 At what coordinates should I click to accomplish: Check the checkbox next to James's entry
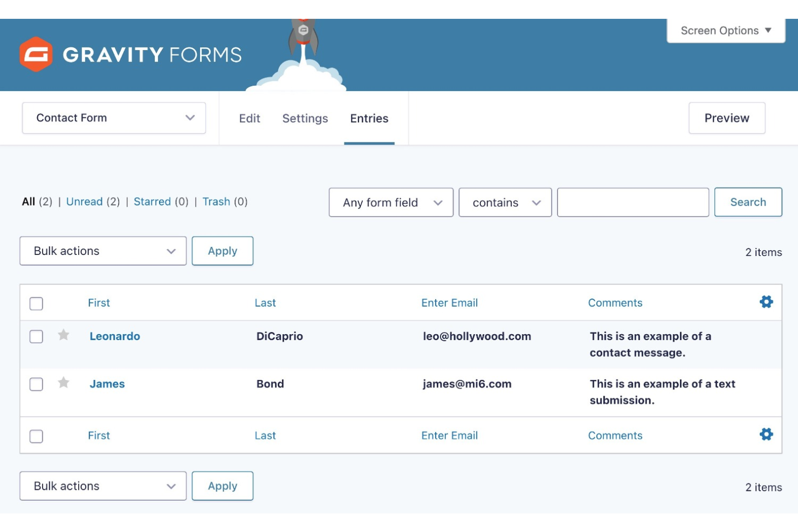(36, 384)
